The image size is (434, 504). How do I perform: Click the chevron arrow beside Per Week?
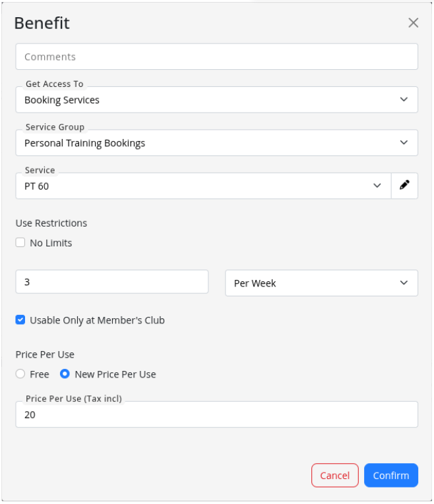coord(404,283)
